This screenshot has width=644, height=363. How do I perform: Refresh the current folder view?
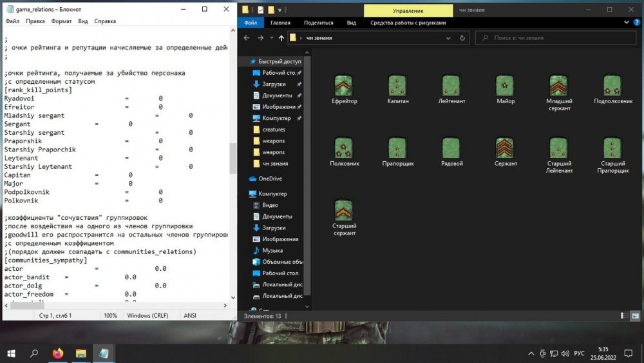(x=464, y=38)
